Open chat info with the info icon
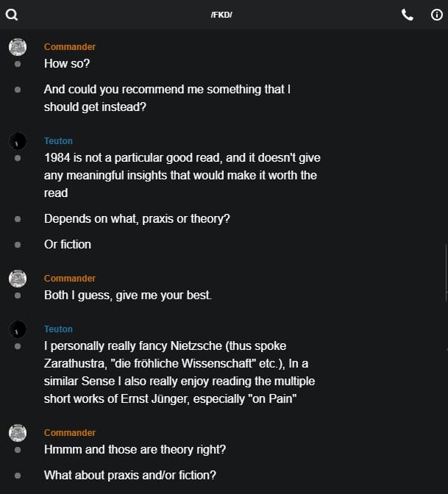Screen dimensions: 448x494 [436, 15]
